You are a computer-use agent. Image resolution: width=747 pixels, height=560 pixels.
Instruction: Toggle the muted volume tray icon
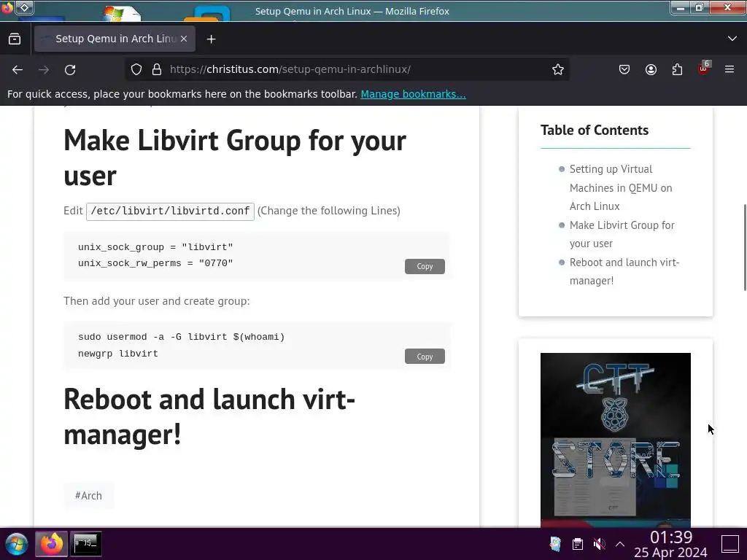pyautogui.click(x=600, y=544)
